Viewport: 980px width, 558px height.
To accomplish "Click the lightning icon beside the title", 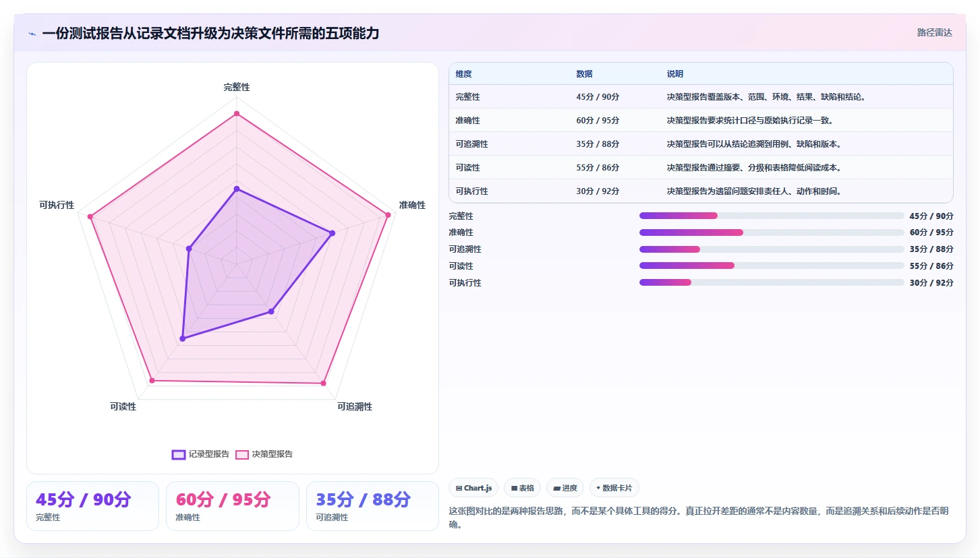I will point(32,34).
